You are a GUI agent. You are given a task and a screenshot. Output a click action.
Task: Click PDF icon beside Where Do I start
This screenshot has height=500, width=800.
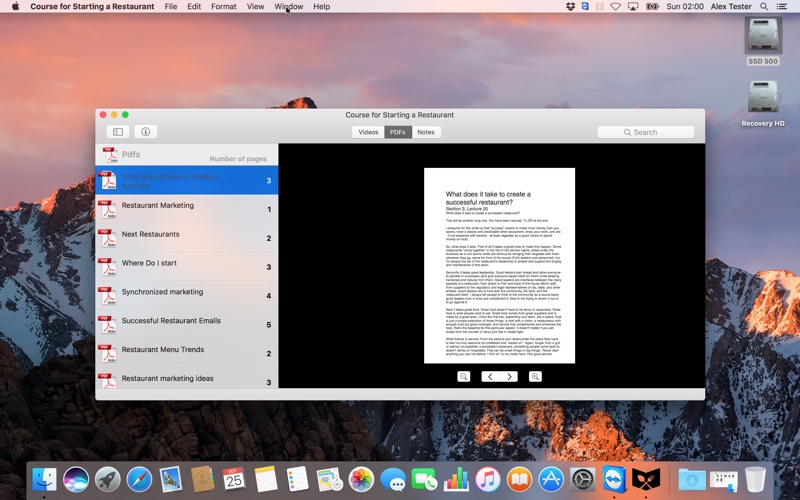pyautogui.click(x=107, y=267)
